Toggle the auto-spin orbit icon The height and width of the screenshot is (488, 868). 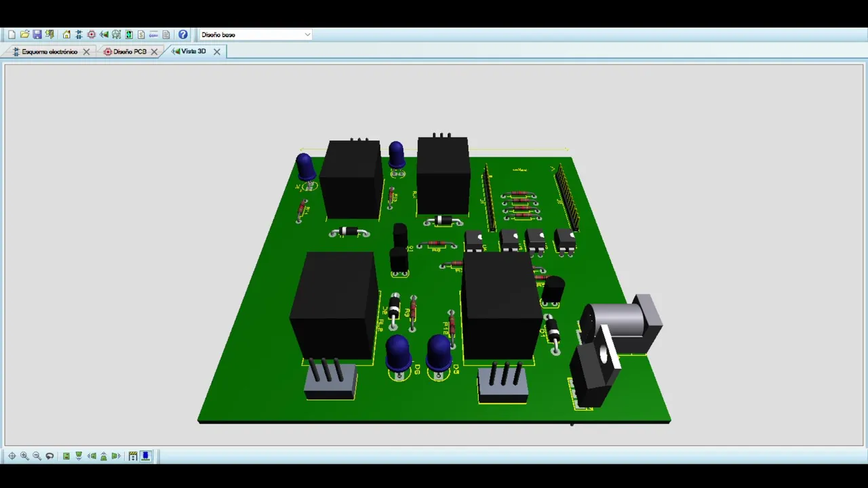(x=50, y=456)
